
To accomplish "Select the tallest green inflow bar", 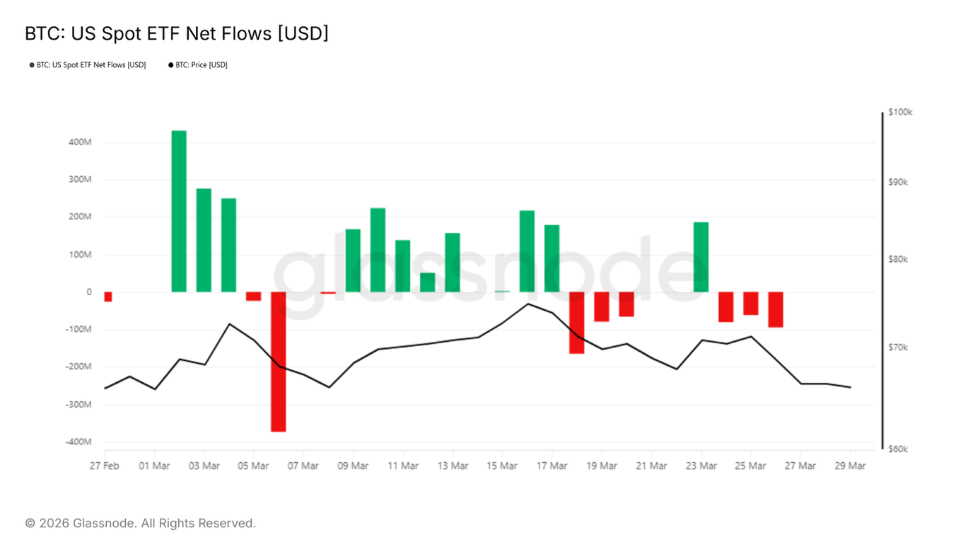I will pyautogui.click(x=179, y=211).
